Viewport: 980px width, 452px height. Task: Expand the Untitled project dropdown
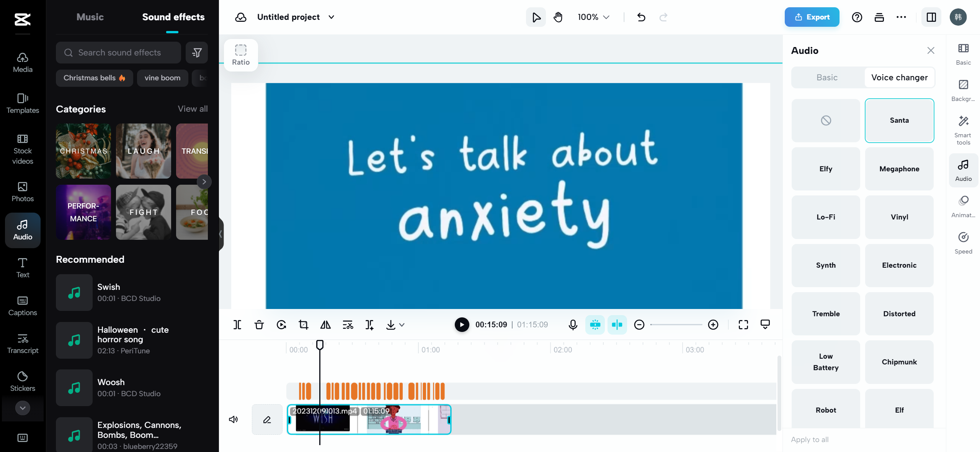tap(332, 17)
